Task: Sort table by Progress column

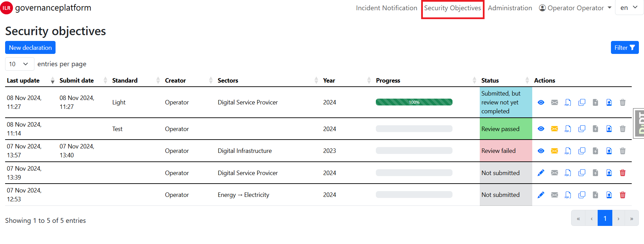Action: pyautogui.click(x=426, y=81)
